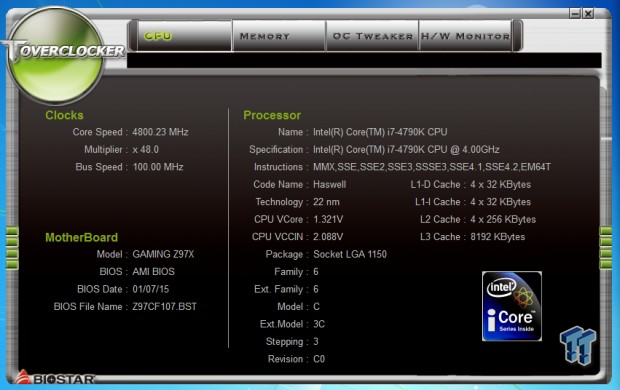Screen dimensions: 620x390
Task: Click the Revision value C0
Action: pyautogui.click(x=319, y=359)
